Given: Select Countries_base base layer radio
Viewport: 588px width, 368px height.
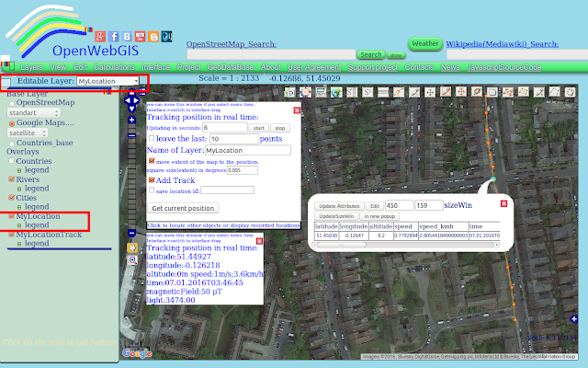Looking at the screenshot, I should point(12,144).
